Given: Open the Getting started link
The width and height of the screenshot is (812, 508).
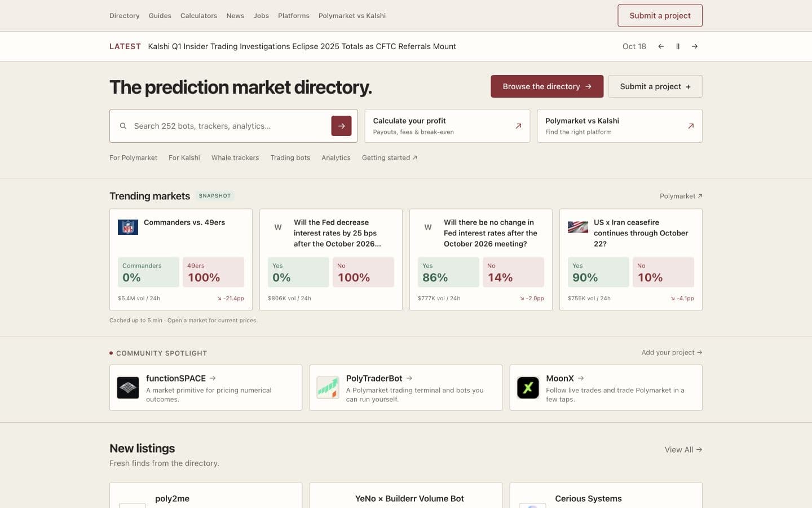Looking at the screenshot, I should pos(390,157).
